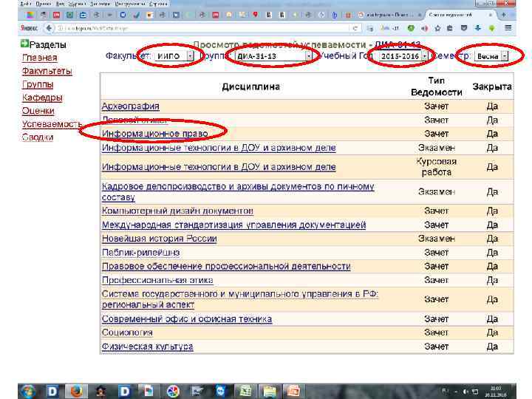Viewport: 532px width, 399px height.
Task: Open the downloads arrow in the toolbar
Action: click(478, 28)
